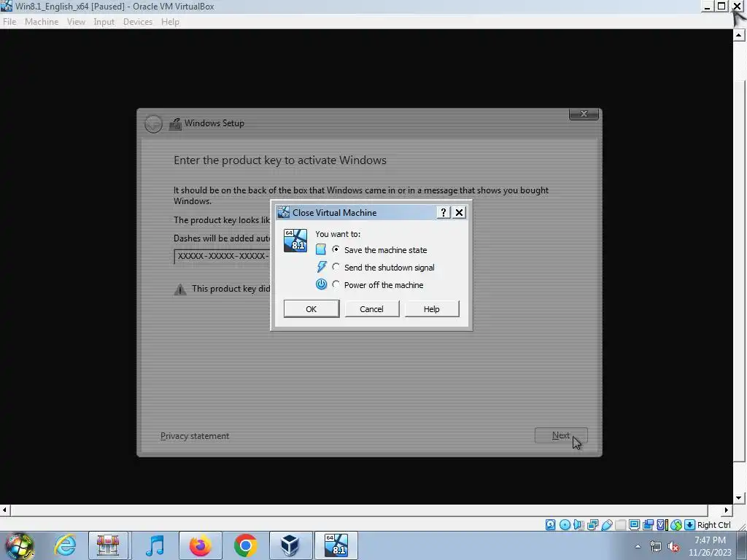Open the Privacy statement link
The image size is (747, 560).
194,436
